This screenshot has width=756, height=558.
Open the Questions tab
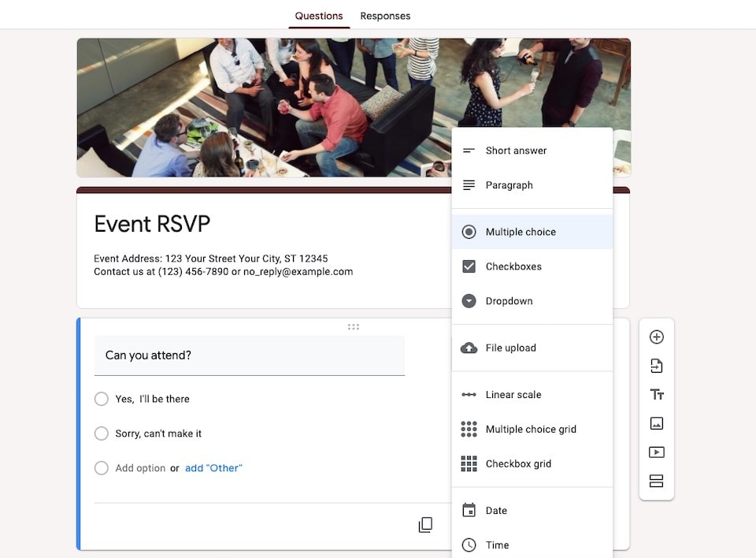[319, 16]
